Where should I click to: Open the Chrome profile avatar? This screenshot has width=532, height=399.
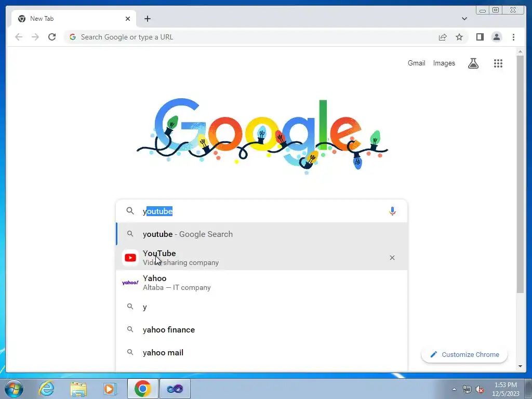[x=496, y=37]
